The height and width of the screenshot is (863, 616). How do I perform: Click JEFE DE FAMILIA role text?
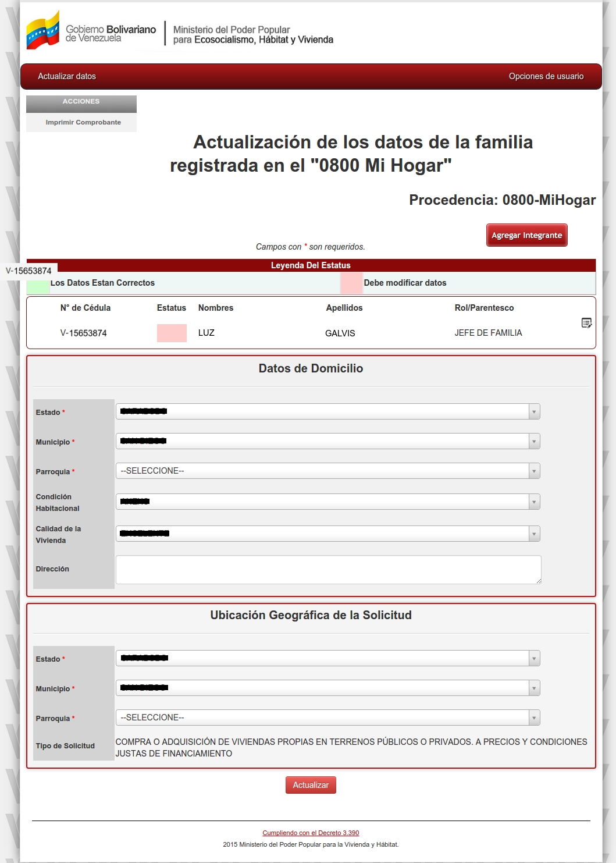coord(488,333)
